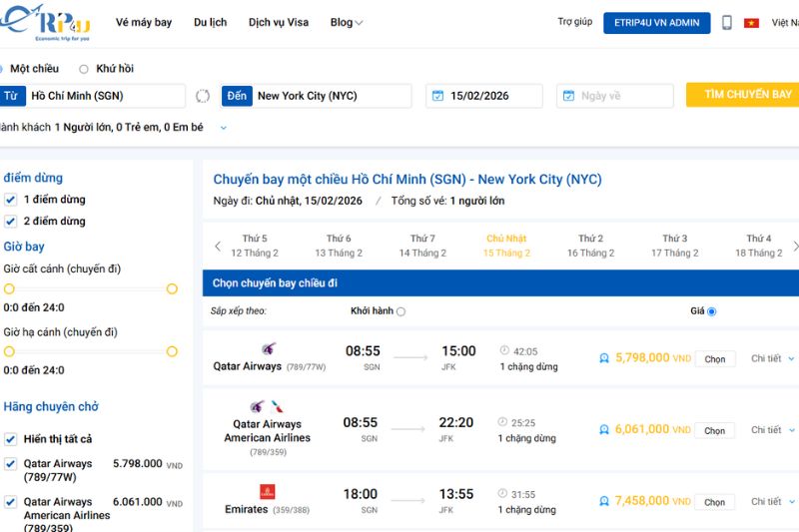799x532 pixels.
Task: Uncheck Qatar Airways (789/77W) airline filter
Action: tap(10, 464)
